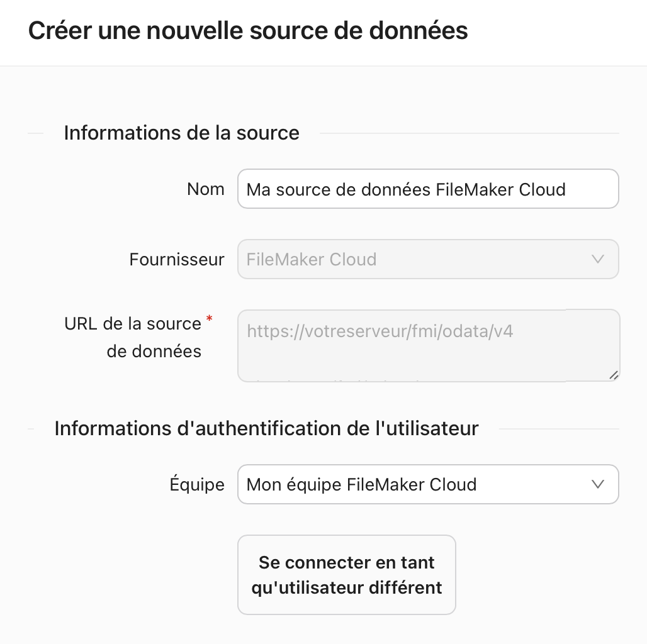647x644 pixels.
Task: Click the Créer une nouvelle source de données title
Action: (249, 30)
